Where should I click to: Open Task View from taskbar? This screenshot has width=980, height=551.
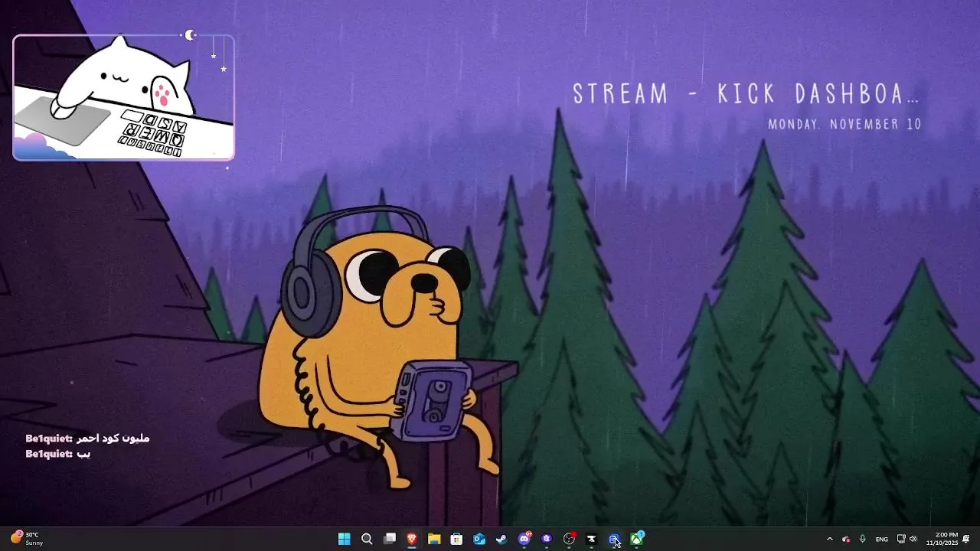(390, 539)
